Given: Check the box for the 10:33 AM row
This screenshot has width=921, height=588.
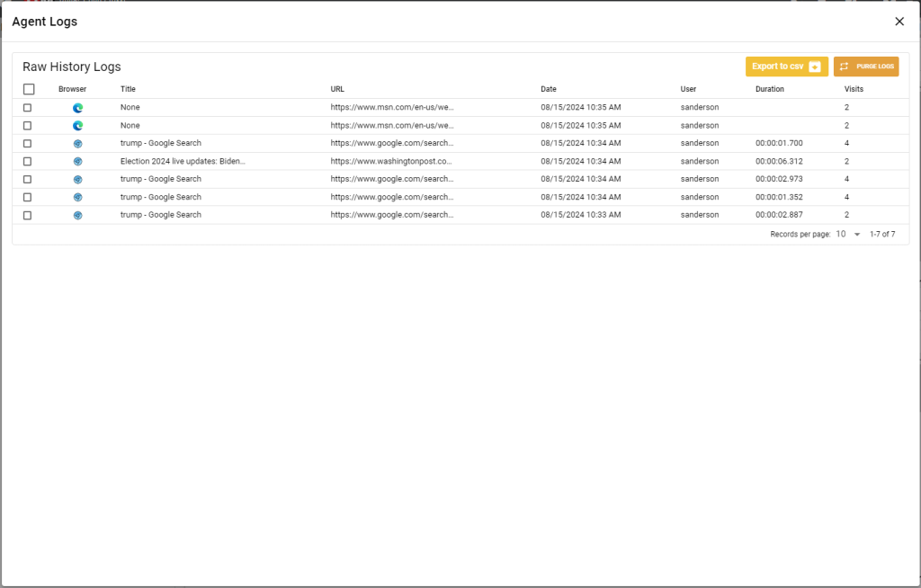Looking at the screenshot, I should tap(28, 215).
